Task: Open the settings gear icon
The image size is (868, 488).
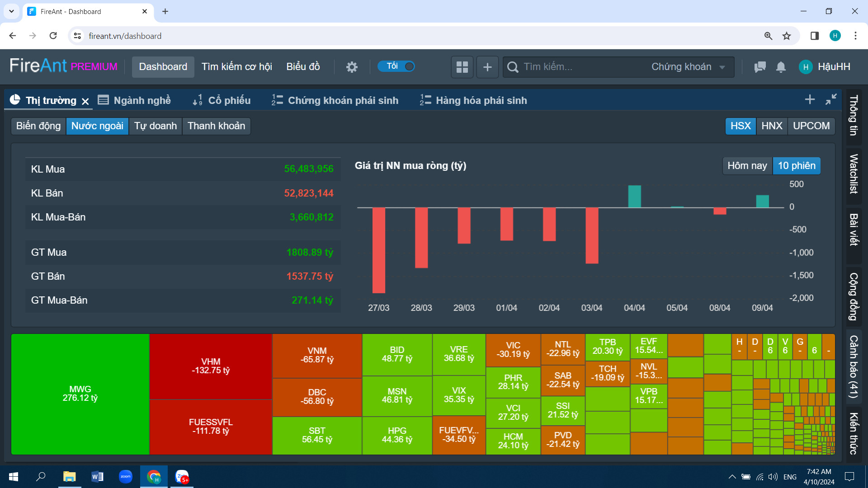Action: coord(352,67)
